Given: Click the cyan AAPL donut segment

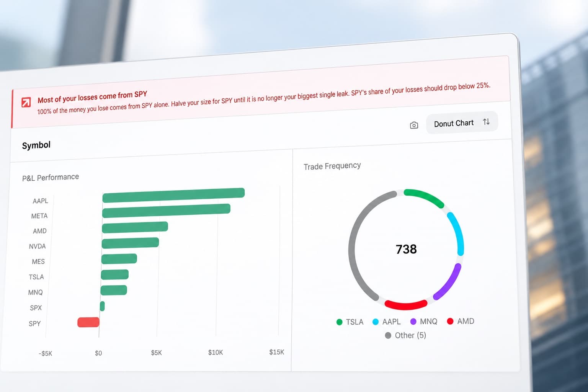Looking at the screenshot, I should (458, 234).
